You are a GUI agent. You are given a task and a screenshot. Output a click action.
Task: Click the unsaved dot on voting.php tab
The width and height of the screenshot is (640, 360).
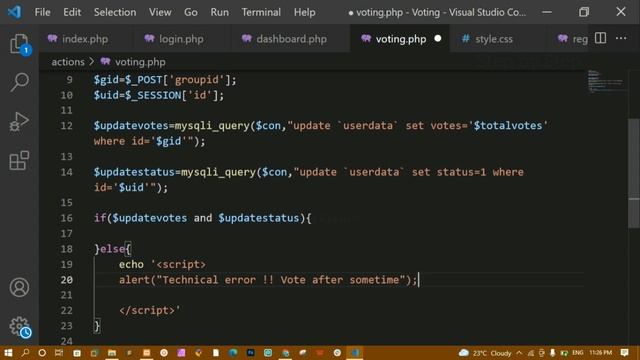[438, 38]
